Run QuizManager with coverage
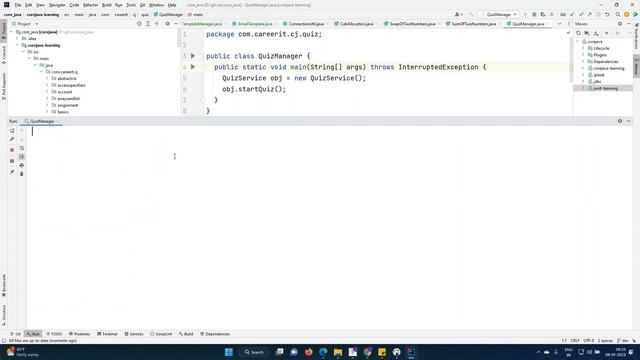This screenshot has height=360, width=640. pyautogui.click(x=543, y=14)
